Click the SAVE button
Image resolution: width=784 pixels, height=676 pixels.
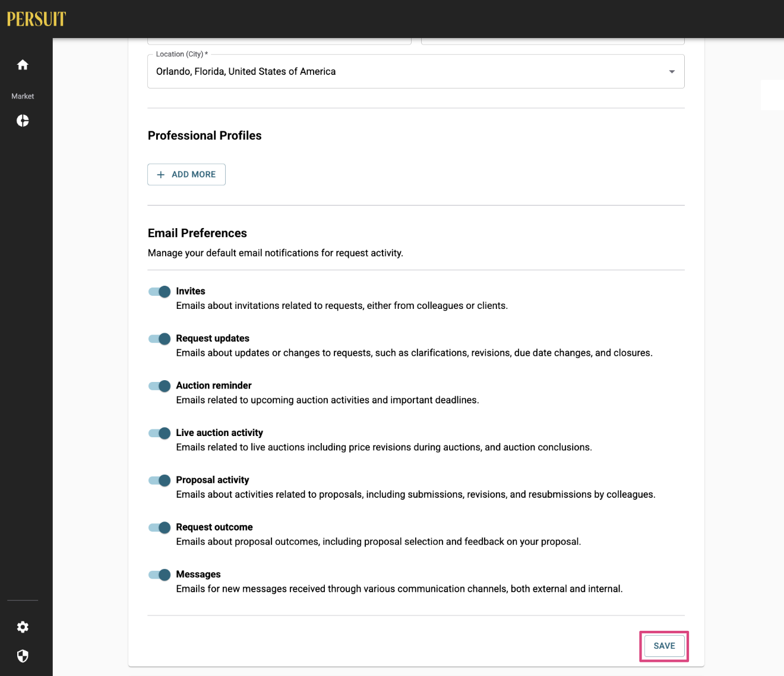(x=664, y=646)
